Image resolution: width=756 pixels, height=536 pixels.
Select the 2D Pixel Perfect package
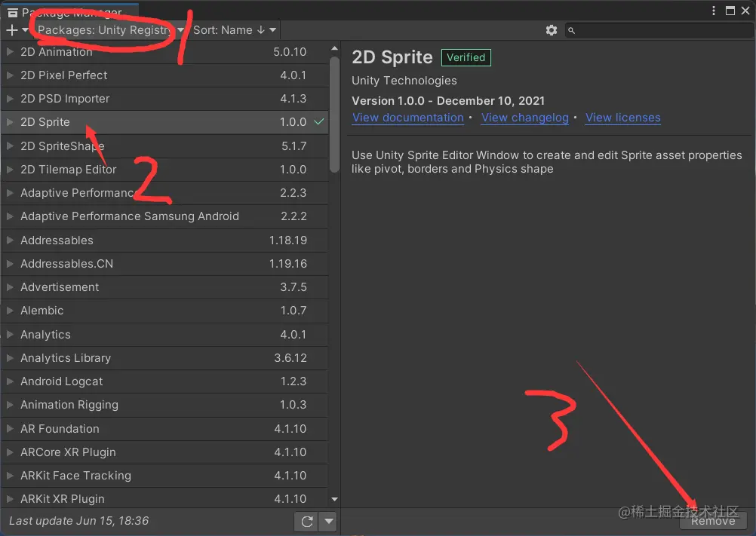click(164, 75)
